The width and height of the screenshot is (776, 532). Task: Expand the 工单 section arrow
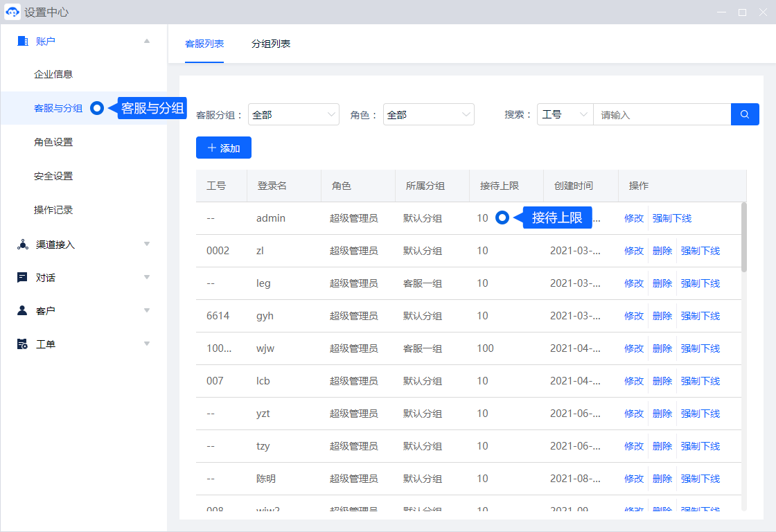[x=147, y=344]
